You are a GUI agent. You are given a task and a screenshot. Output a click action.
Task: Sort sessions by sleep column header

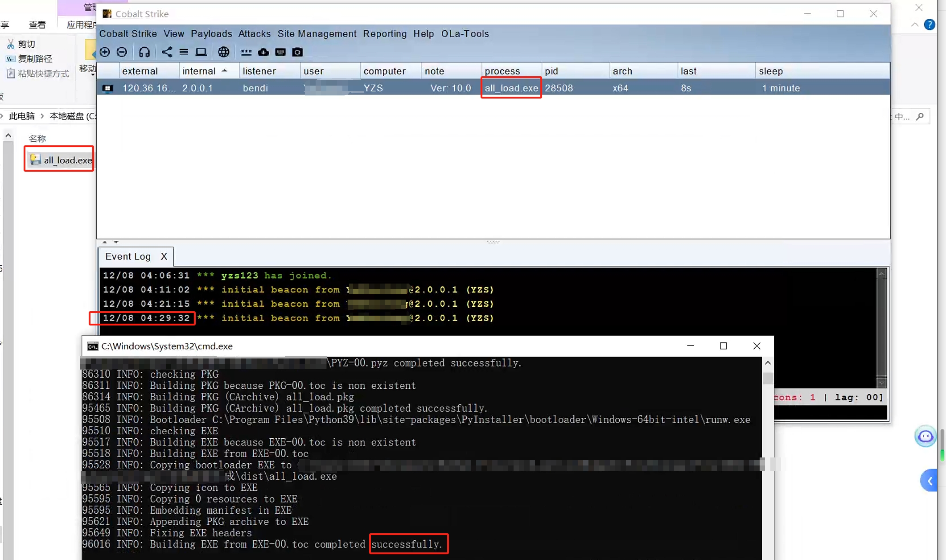point(822,71)
